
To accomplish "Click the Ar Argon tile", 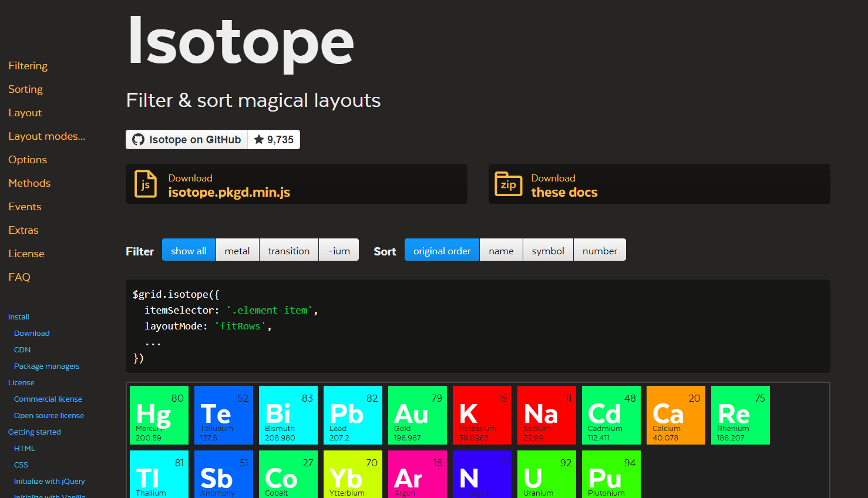I will pyautogui.click(x=418, y=475).
